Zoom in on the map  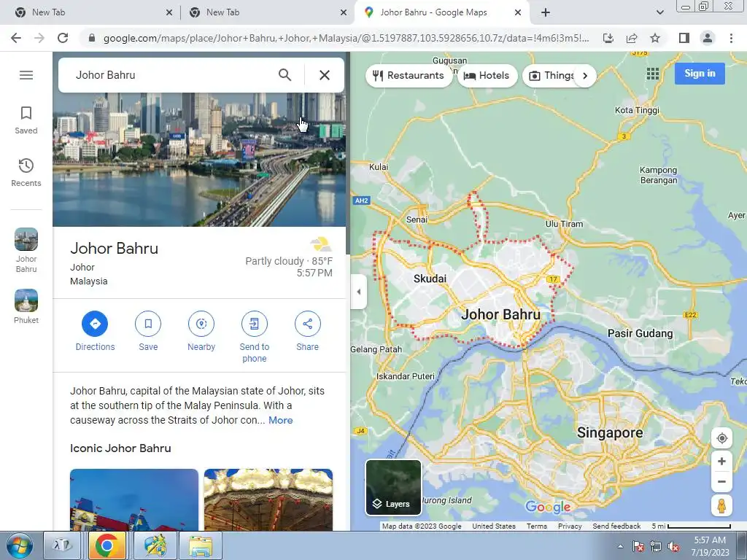721,462
